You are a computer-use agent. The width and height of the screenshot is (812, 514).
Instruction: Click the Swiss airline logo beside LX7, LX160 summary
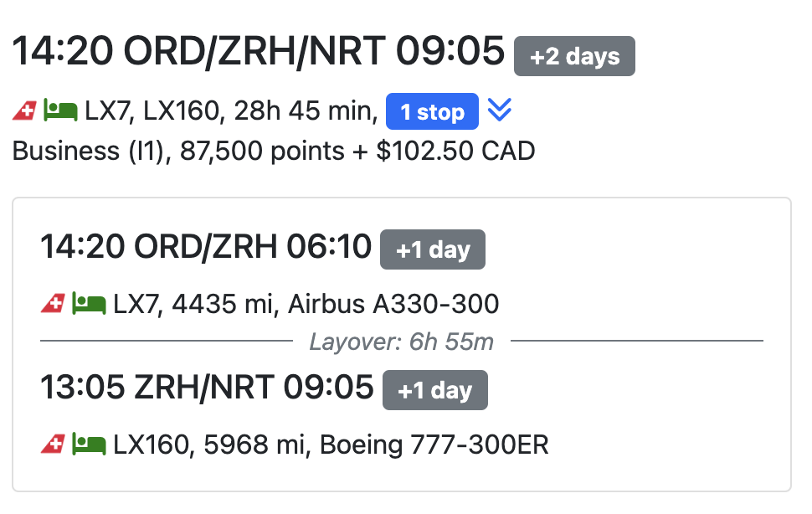(24, 111)
